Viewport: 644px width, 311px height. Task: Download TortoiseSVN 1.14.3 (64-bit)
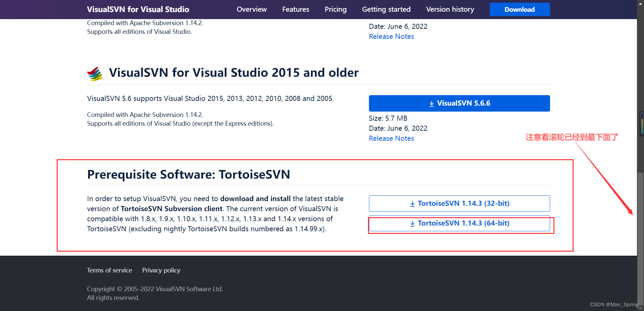(x=459, y=223)
